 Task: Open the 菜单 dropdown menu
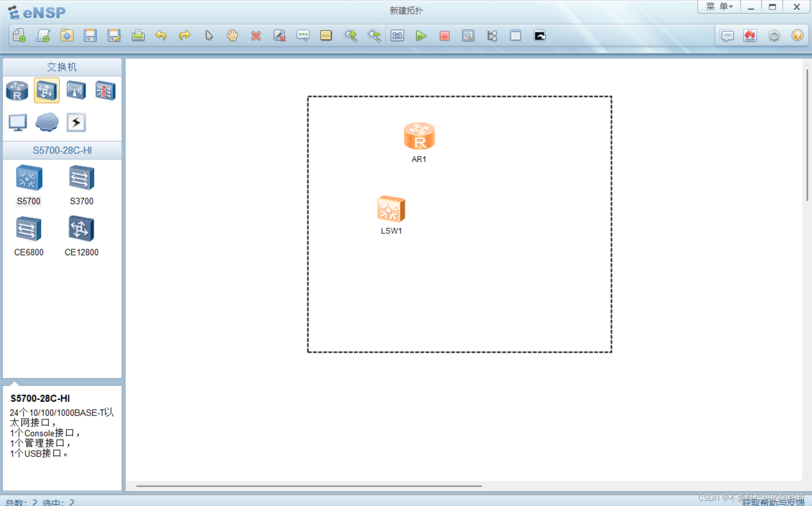click(x=719, y=7)
